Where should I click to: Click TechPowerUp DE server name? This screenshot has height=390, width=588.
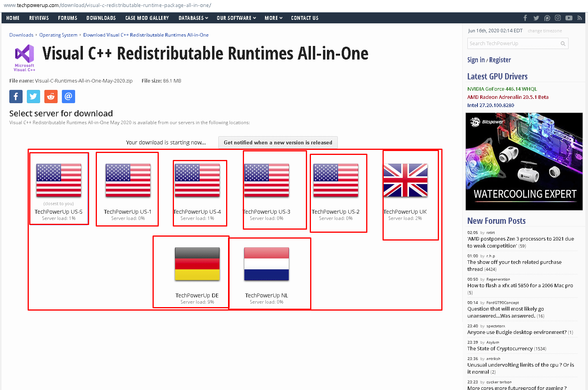(x=197, y=295)
